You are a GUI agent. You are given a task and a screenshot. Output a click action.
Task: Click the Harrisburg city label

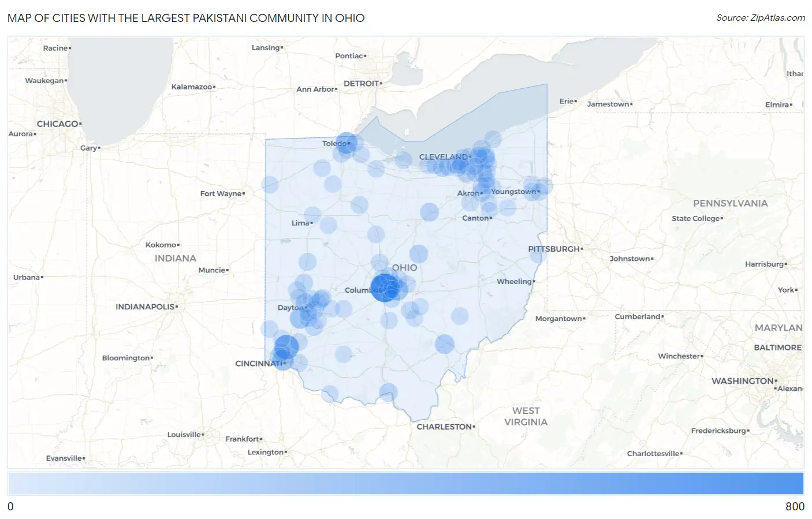pos(765,264)
